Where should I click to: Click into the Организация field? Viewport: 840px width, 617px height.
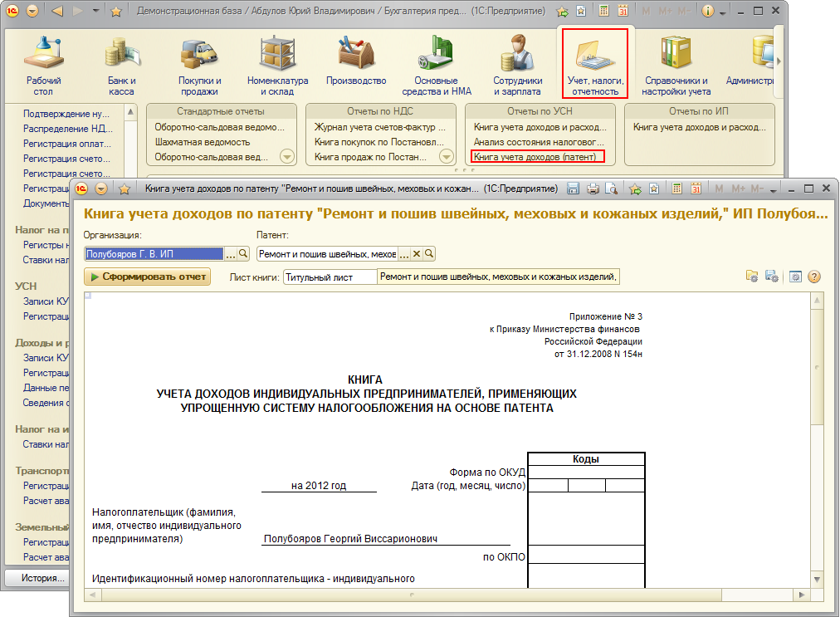pyautogui.click(x=154, y=254)
